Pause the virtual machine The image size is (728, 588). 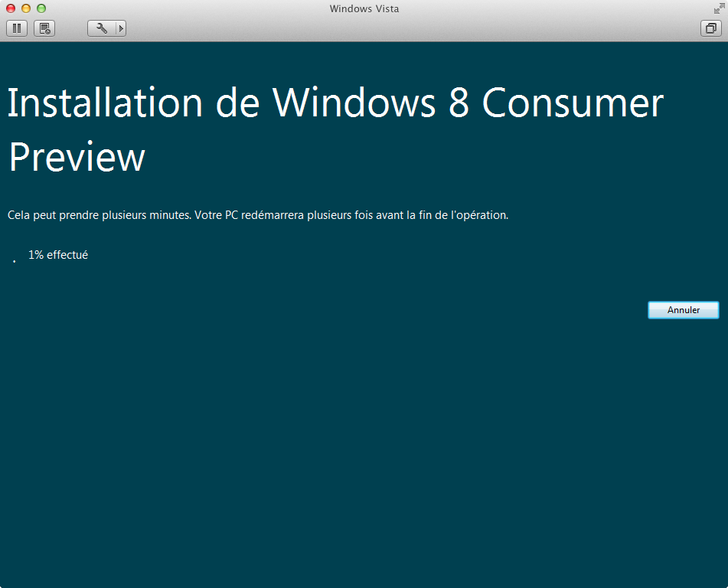pyautogui.click(x=17, y=28)
